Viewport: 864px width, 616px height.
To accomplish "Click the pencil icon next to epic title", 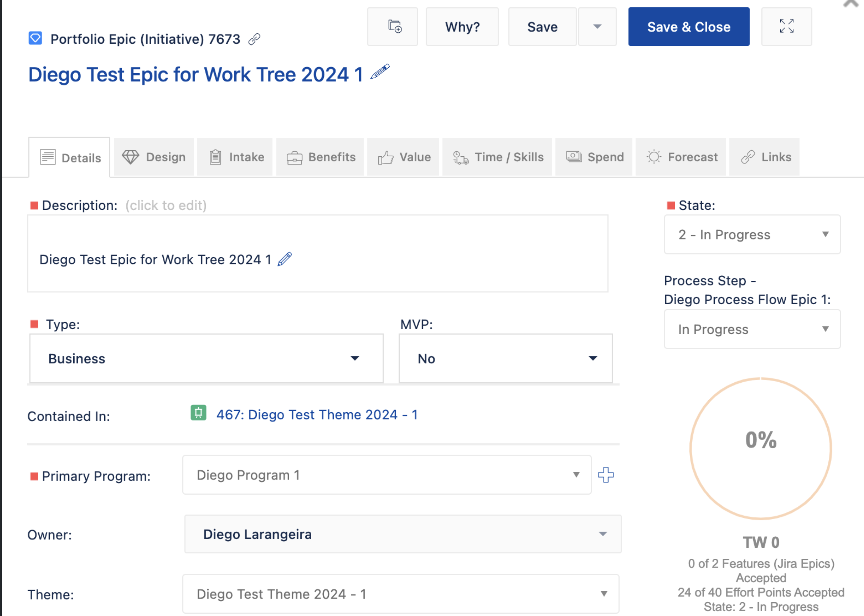I will point(380,72).
